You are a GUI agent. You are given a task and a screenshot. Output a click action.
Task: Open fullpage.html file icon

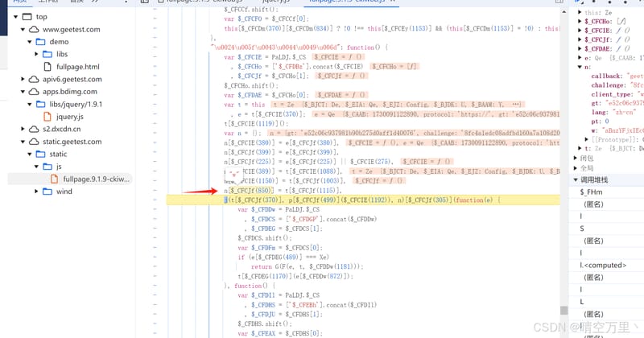pyautogui.click(x=47, y=67)
